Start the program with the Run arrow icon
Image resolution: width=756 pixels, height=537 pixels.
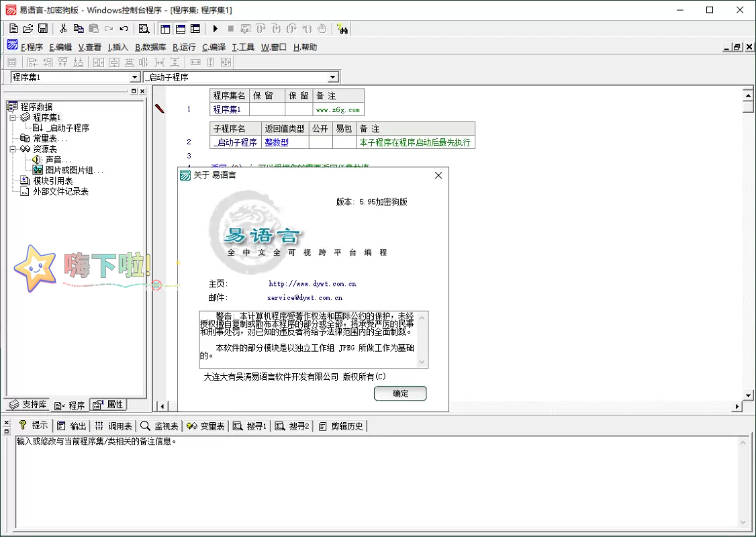pyautogui.click(x=214, y=28)
